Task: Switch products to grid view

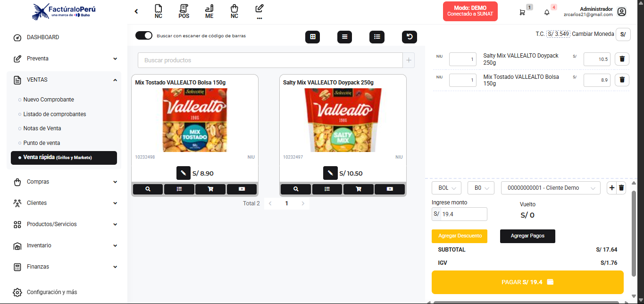Action: (313, 37)
